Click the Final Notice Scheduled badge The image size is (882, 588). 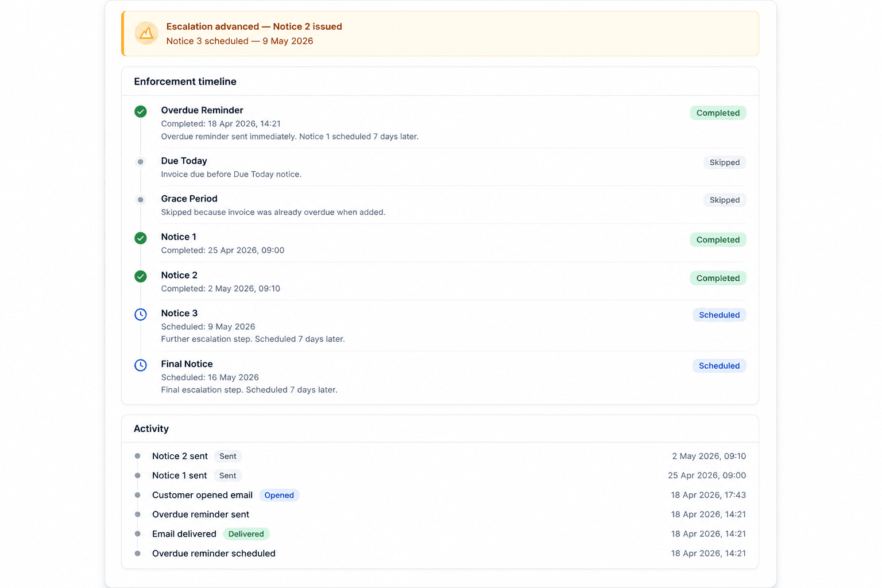tap(719, 366)
